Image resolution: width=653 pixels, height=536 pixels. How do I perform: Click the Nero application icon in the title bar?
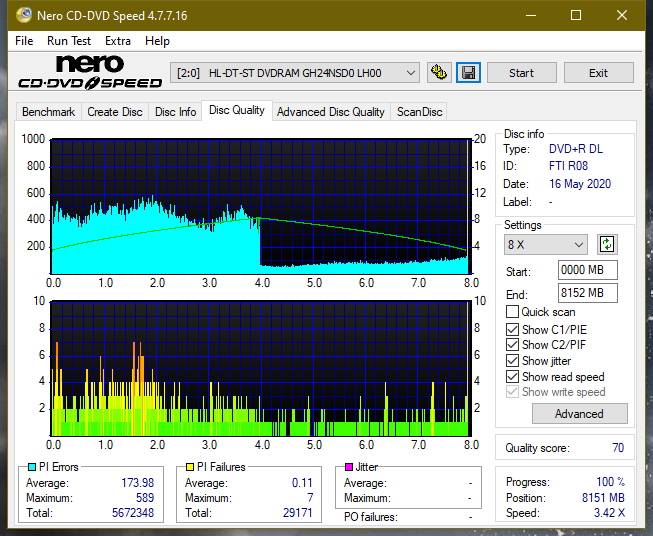[x=24, y=15]
